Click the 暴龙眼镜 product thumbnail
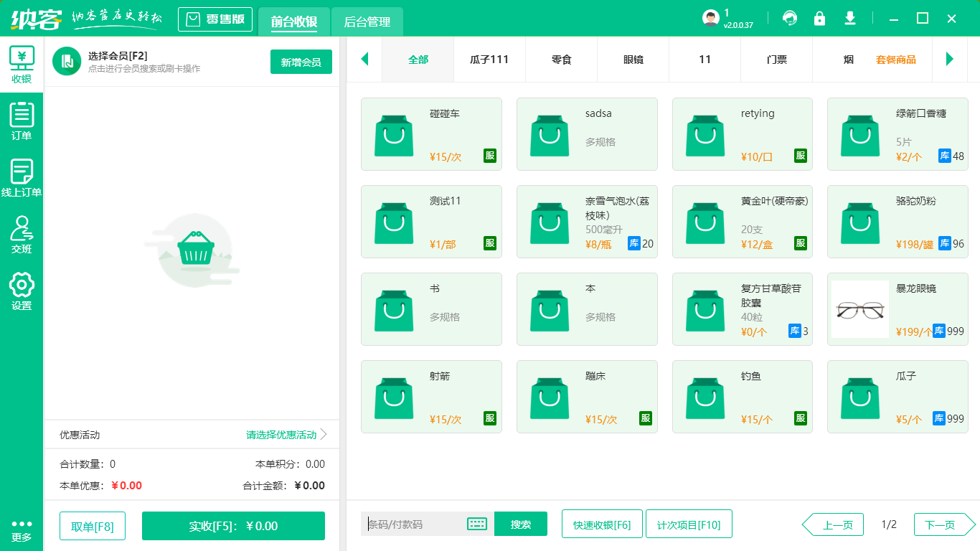This screenshot has height=551, width=980. point(859,309)
